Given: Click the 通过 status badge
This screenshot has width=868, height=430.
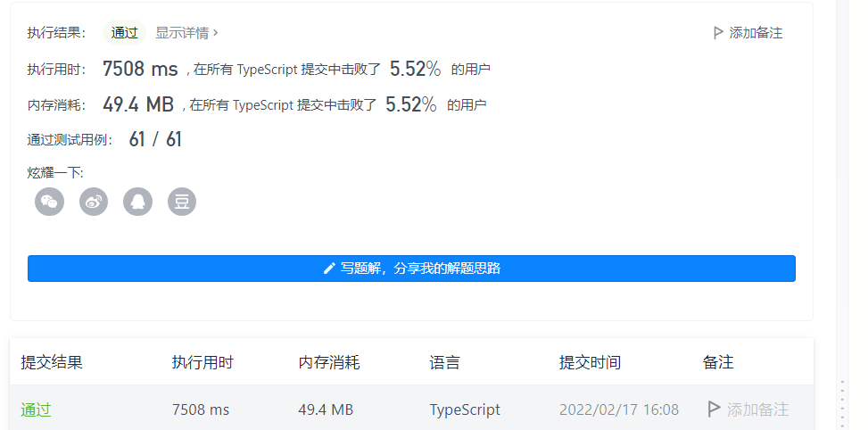Looking at the screenshot, I should 124,33.
